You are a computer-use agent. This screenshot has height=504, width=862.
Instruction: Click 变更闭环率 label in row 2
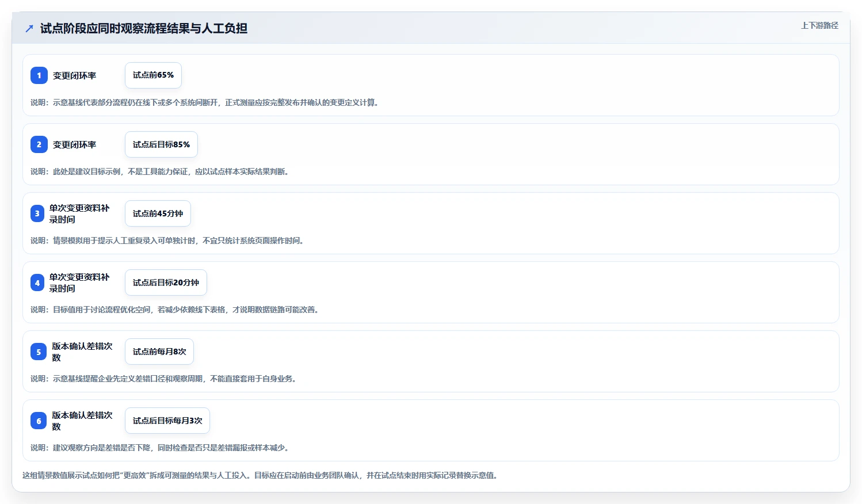click(x=74, y=144)
